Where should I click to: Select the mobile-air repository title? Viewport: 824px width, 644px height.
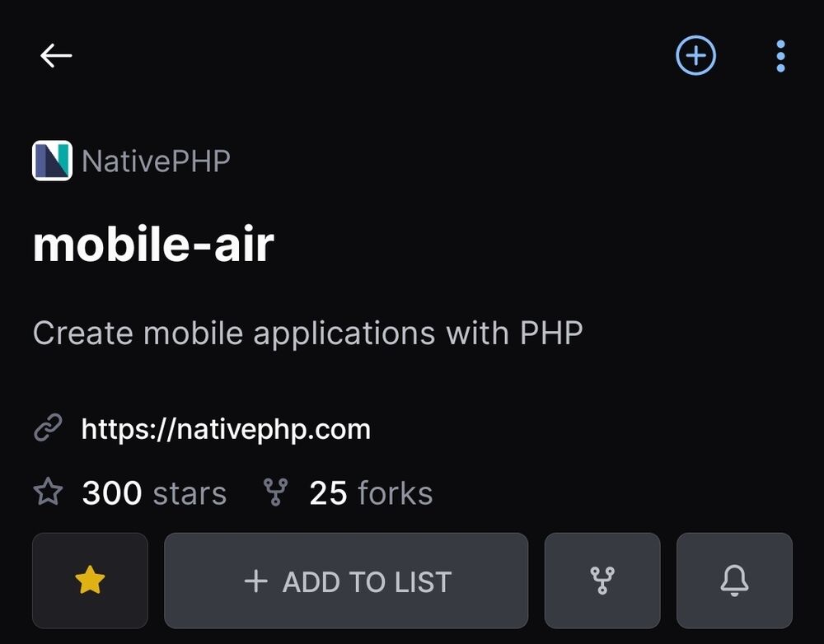153,245
